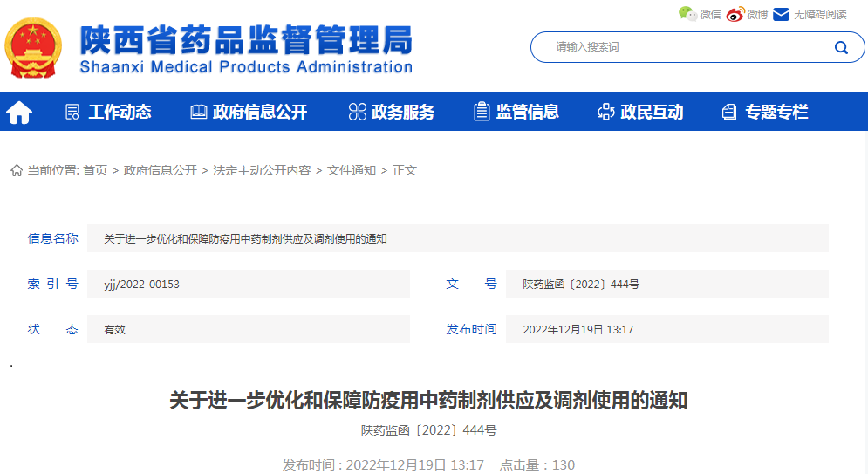The image size is (868, 474).
Task: Open the 政民互动 menu
Action: [x=652, y=112]
